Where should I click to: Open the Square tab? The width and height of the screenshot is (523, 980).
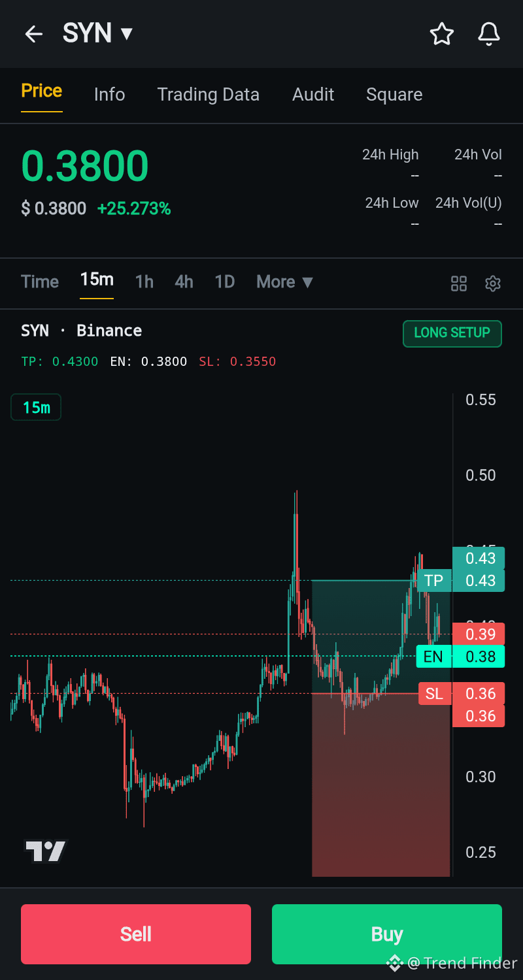click(x=394, y=95)
